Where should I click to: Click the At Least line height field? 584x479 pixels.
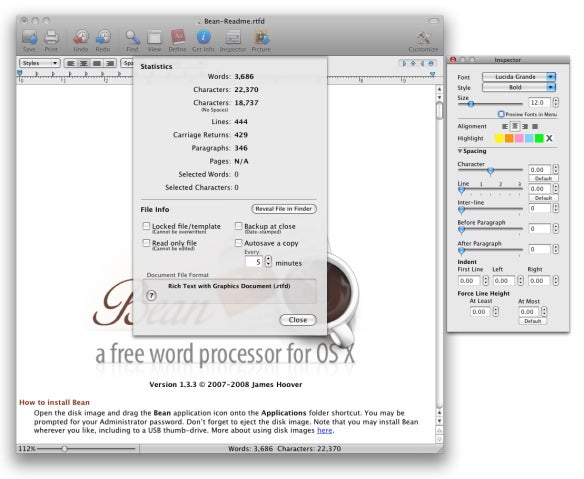[x=481, y=311]
